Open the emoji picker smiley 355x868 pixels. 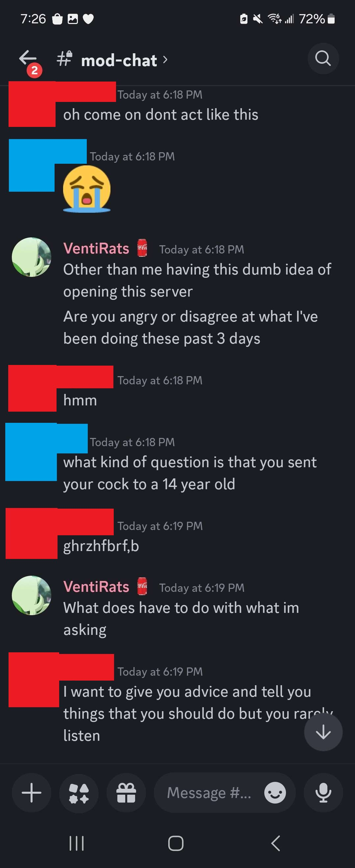[275, 792]
